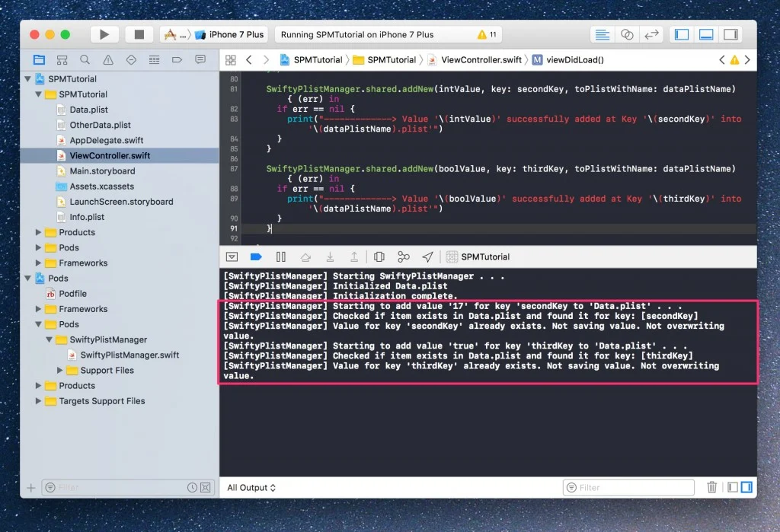
Task: Open Data.plist in the navigator
Action: point(88,110)
